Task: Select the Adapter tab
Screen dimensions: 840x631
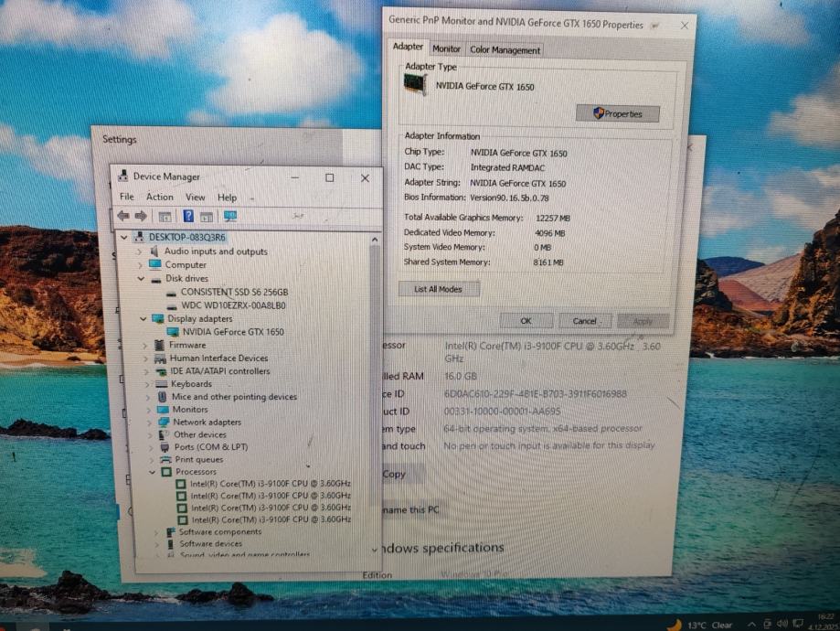Action: [408, 47]
